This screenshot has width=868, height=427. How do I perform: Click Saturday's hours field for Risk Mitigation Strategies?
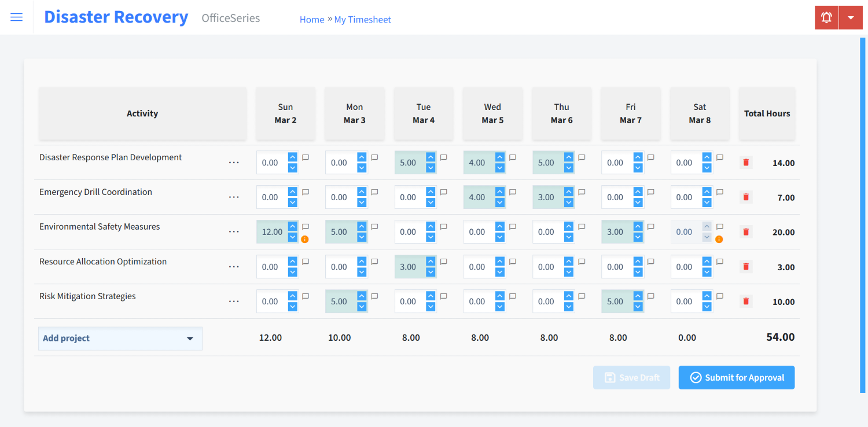click(x=686, y=301)
